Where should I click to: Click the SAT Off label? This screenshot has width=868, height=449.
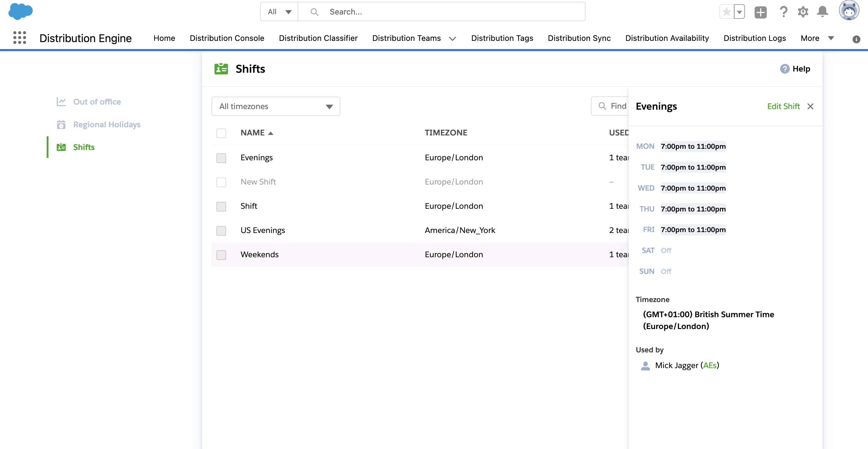(666, 251)
